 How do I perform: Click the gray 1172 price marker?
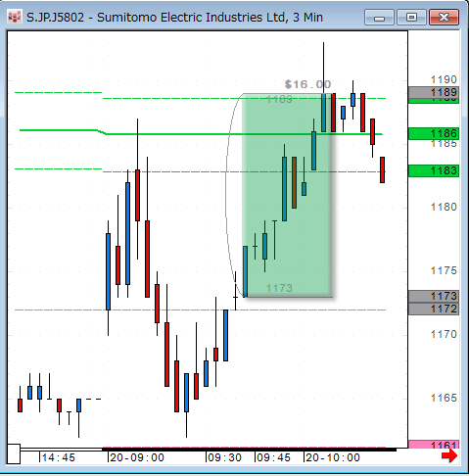pyautogui.click(x=434, y=309)
